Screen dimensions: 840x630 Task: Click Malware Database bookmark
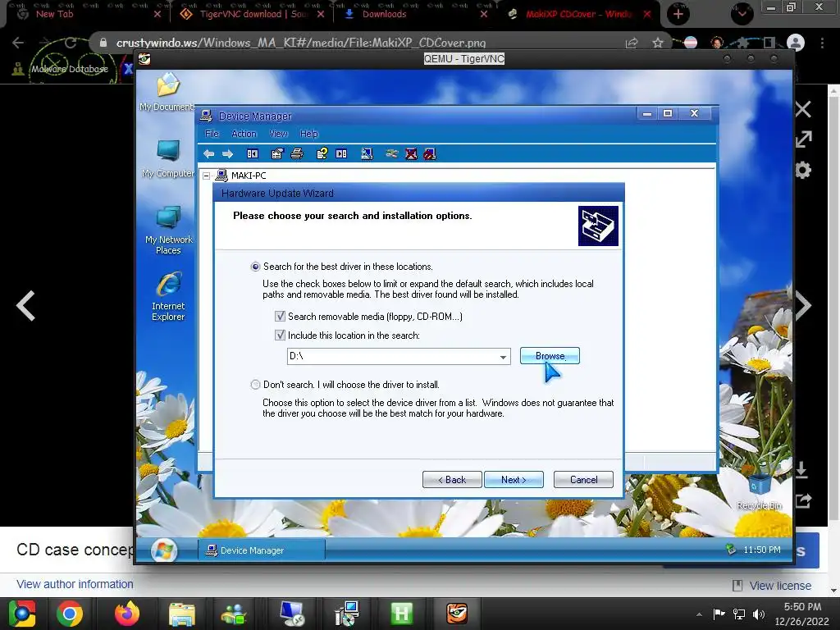[x=60, y=69]
